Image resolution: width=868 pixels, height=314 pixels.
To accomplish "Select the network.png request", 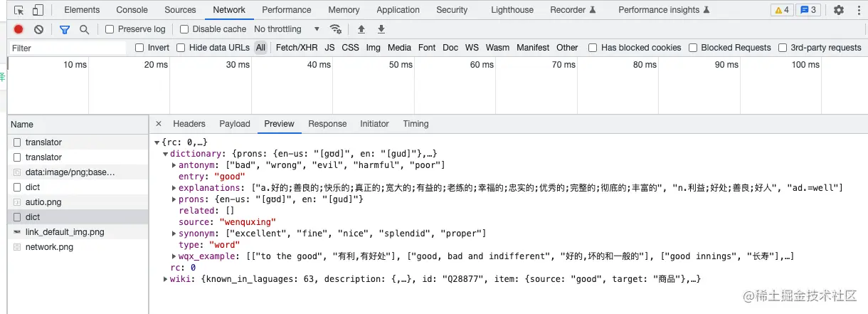I will tap(78, 247).
